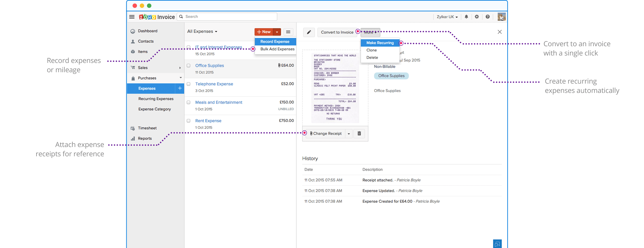Open the settings gear icon
644x248 pixels.
477,17
